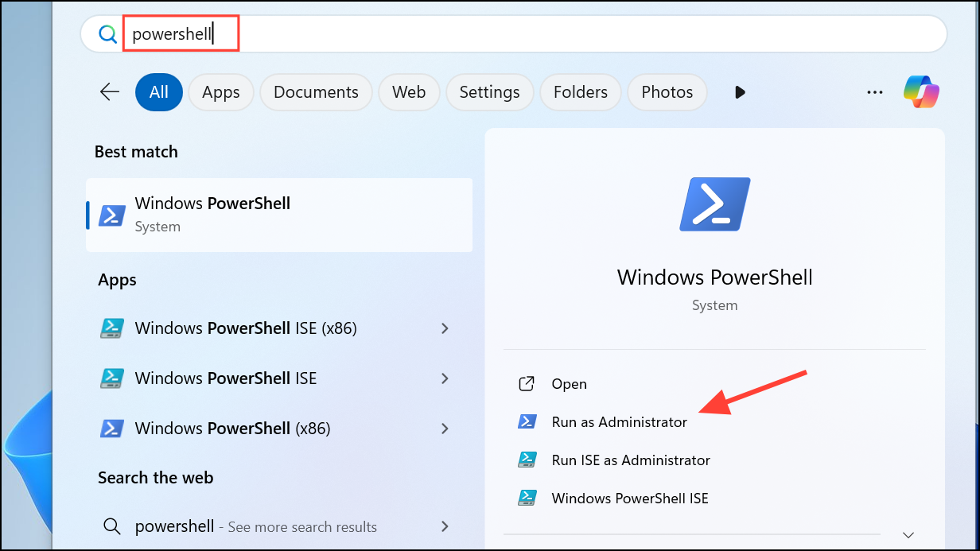Expand Windows PowerShell ISE app result chevron
Image resolution: width=980 pixels, height=551 pixels.
tap(445, 378)
